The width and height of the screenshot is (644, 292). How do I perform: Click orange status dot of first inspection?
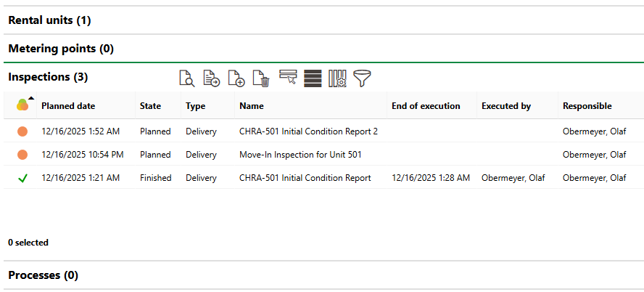[x=22, y=131]
